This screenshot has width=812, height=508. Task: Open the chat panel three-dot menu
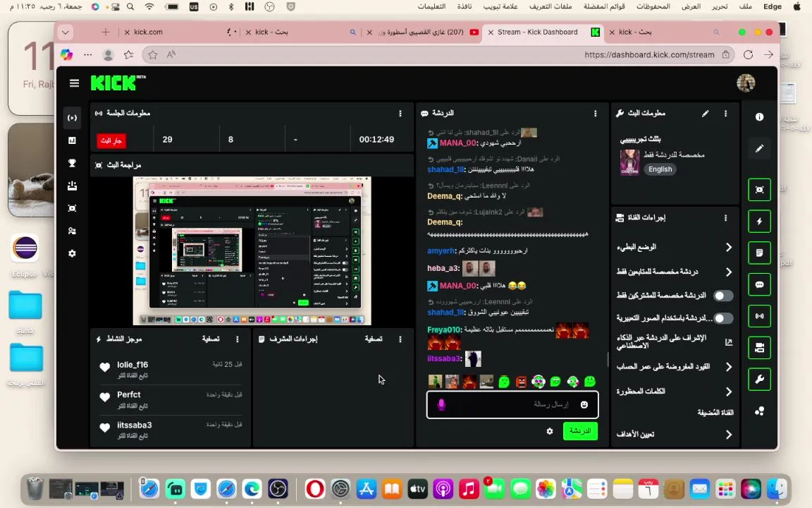click(x=595, y=113)
